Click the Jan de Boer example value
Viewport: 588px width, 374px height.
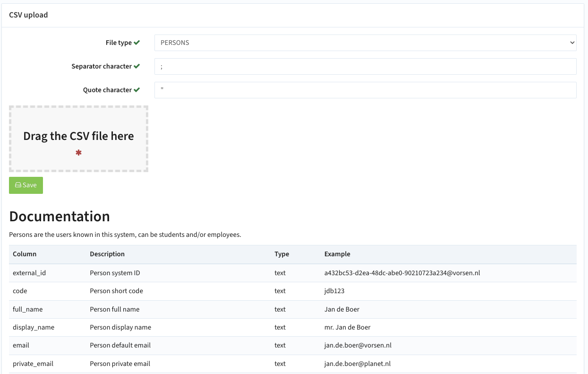point(342,309)
